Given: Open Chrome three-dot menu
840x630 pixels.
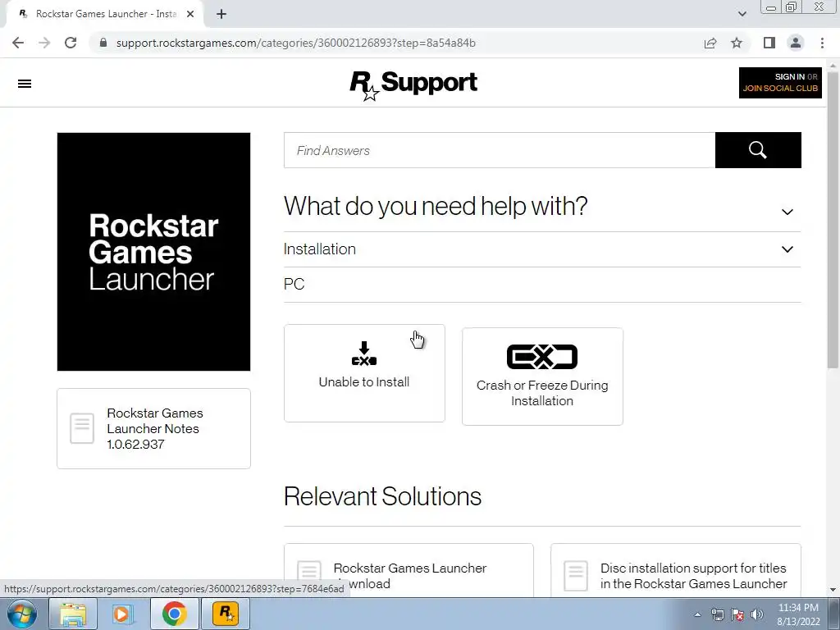Looking at the screenshot, I should [822, 43].
